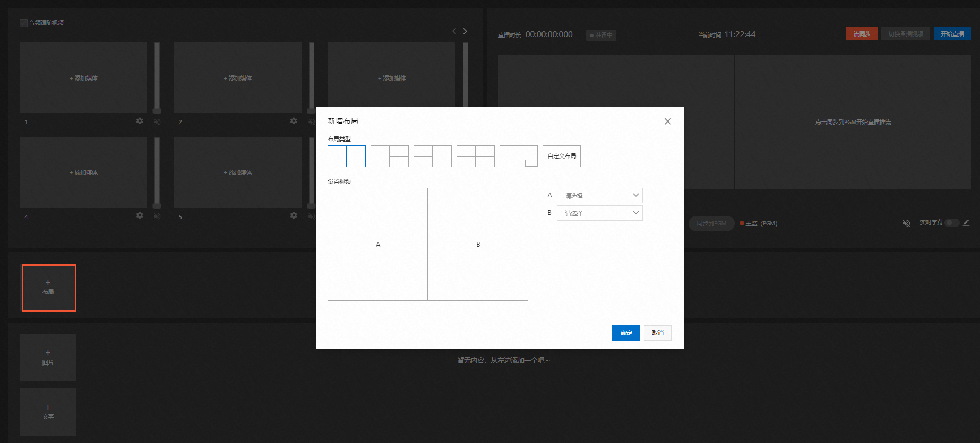980x443 pixels.
Task: Click the 自定义布局 custom layout button
Action: (x=562, y=157)
